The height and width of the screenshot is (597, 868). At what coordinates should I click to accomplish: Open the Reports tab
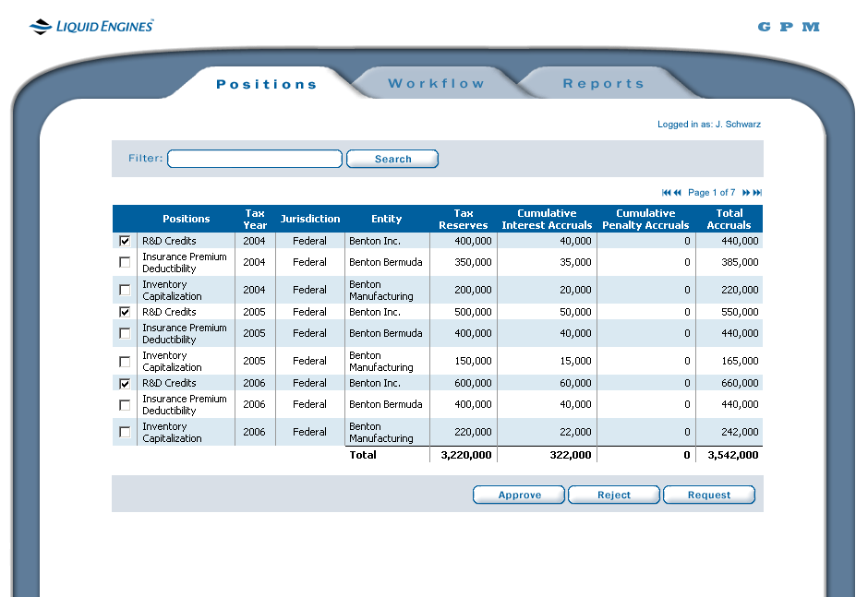pyautogui.click(x=603, y=84)
